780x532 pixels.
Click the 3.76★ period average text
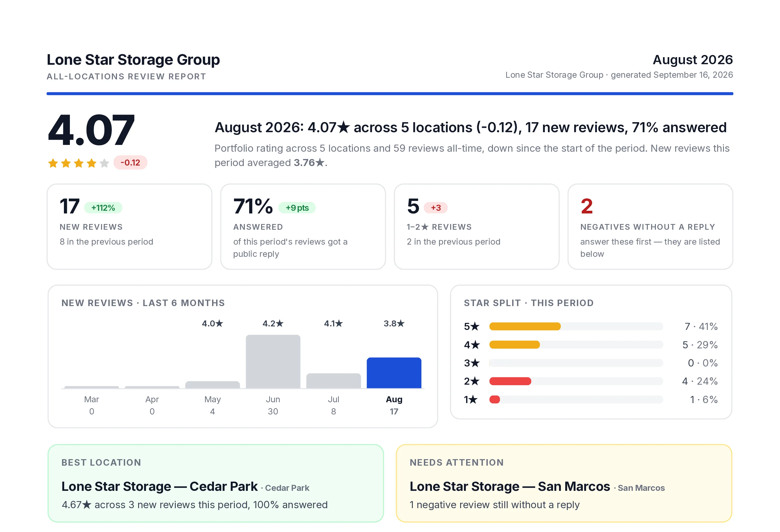pos(309,163)
